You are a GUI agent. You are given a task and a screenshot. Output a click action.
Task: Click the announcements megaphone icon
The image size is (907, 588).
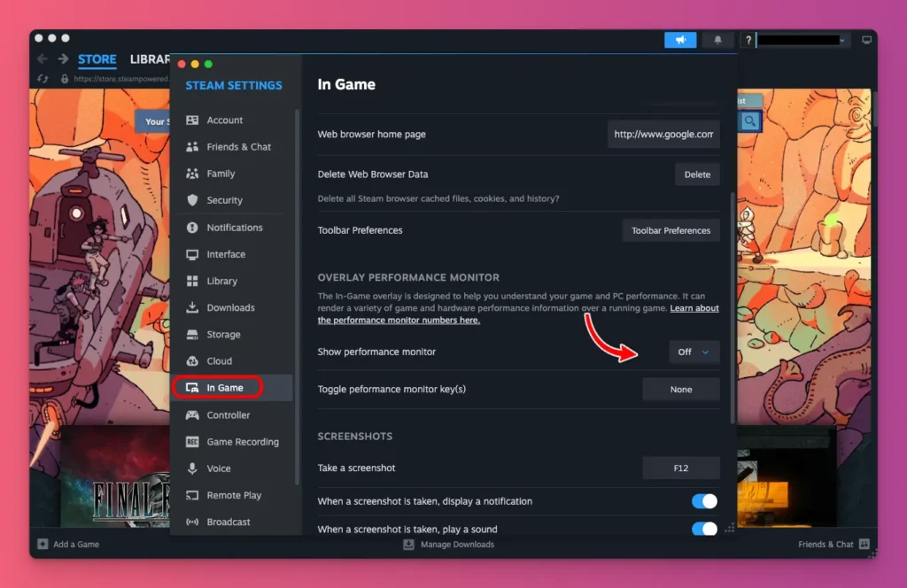pos(680,40)
